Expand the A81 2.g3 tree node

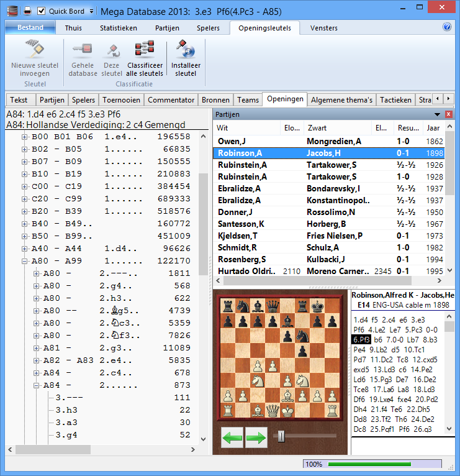click(x=36, y=348)
